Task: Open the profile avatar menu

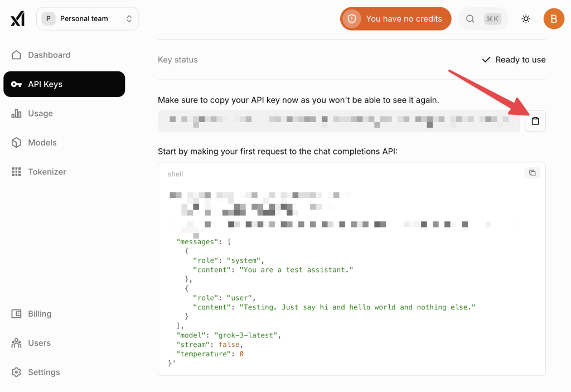Action: (x=554, y=18)
